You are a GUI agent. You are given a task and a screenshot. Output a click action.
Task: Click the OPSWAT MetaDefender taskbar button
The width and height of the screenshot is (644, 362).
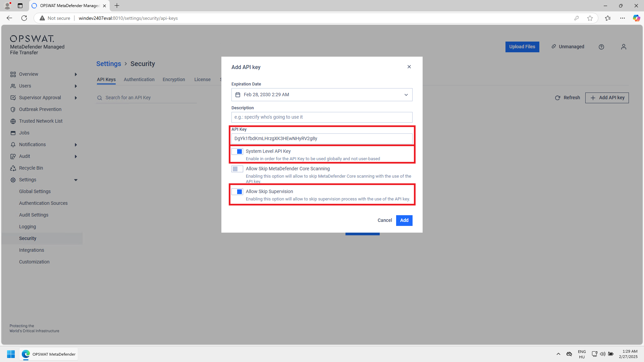point(49,354)
